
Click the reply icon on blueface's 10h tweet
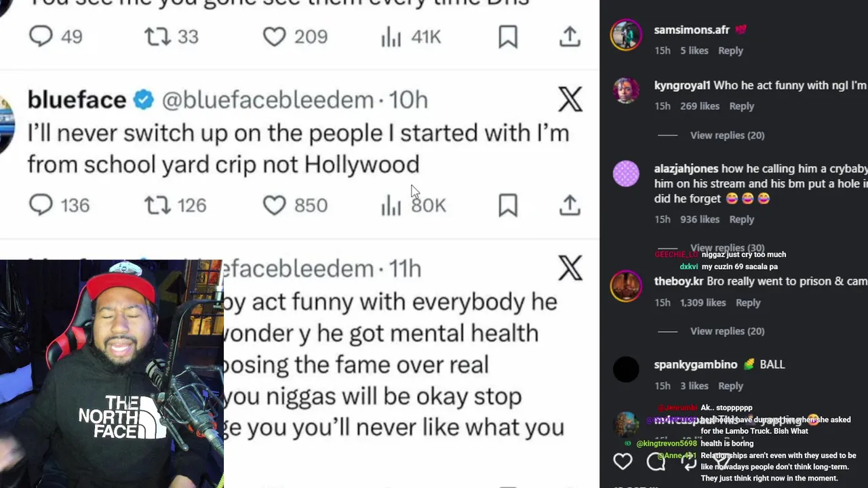41,205
